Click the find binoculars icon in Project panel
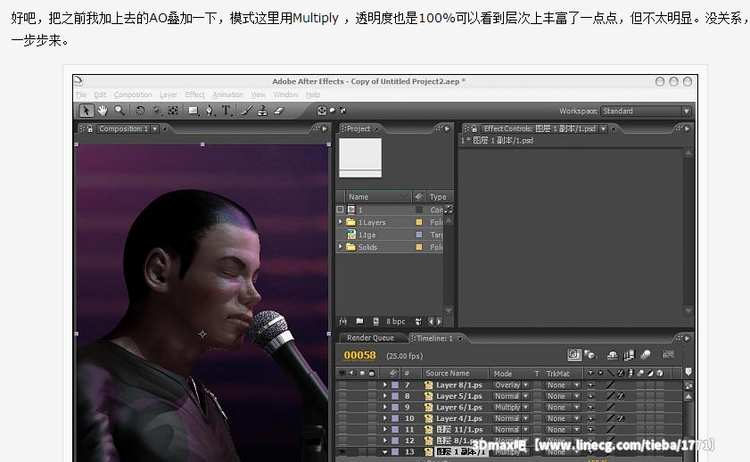The width and height of the screenshot is (750, 462). [x=342, y=321]
